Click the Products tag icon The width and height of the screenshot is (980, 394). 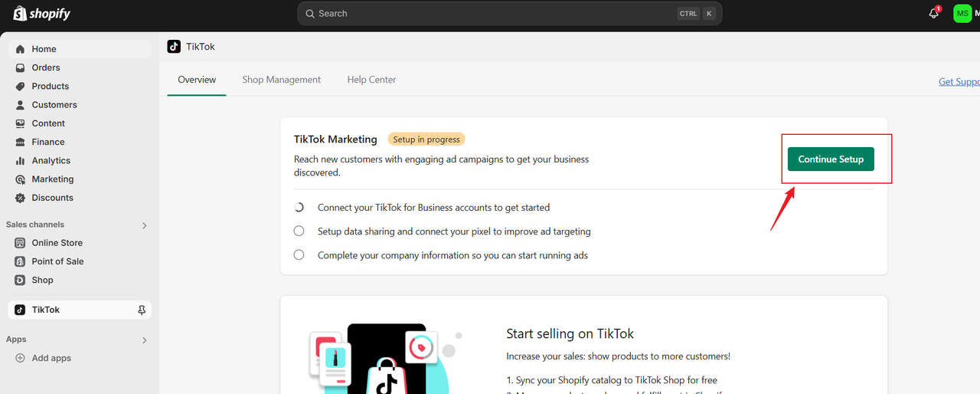click(21, 86)
